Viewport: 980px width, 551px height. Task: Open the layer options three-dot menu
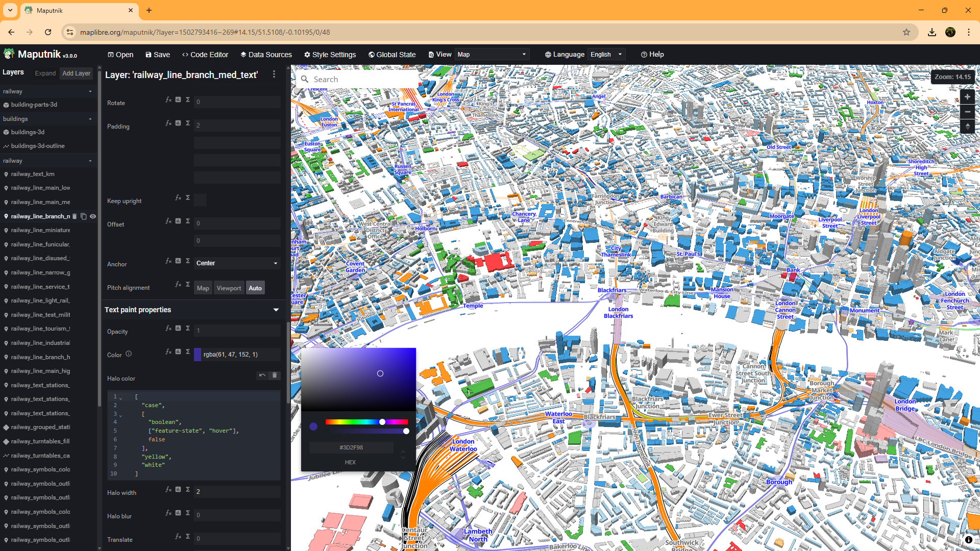(x=274, y=74)
